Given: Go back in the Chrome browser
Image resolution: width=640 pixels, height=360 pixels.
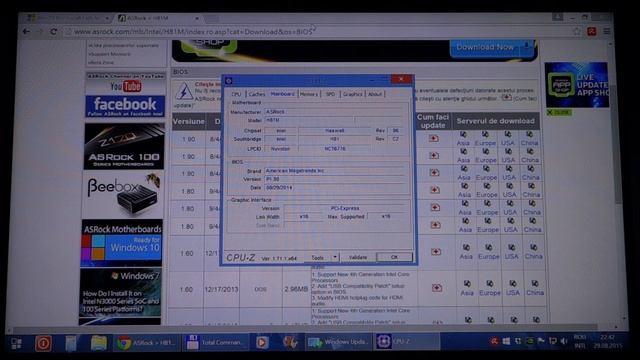Looking at the screenshot, I should pos(27,31).
